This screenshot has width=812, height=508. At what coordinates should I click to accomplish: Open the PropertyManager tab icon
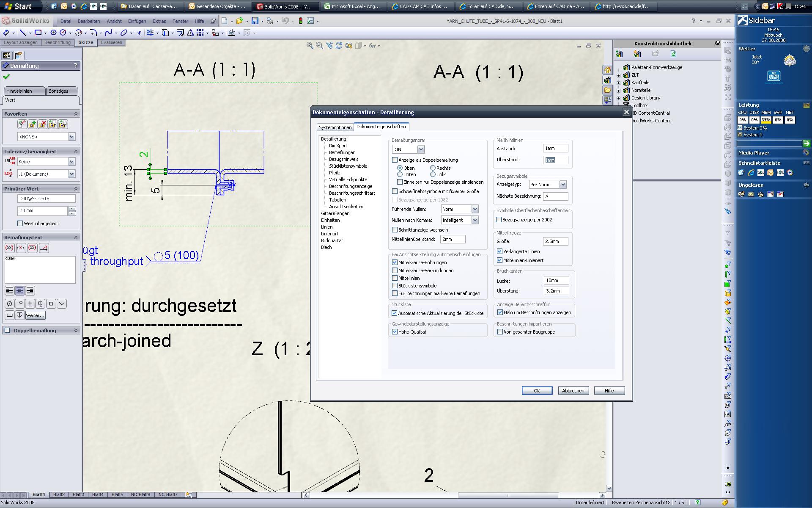(x=18, y=55)
